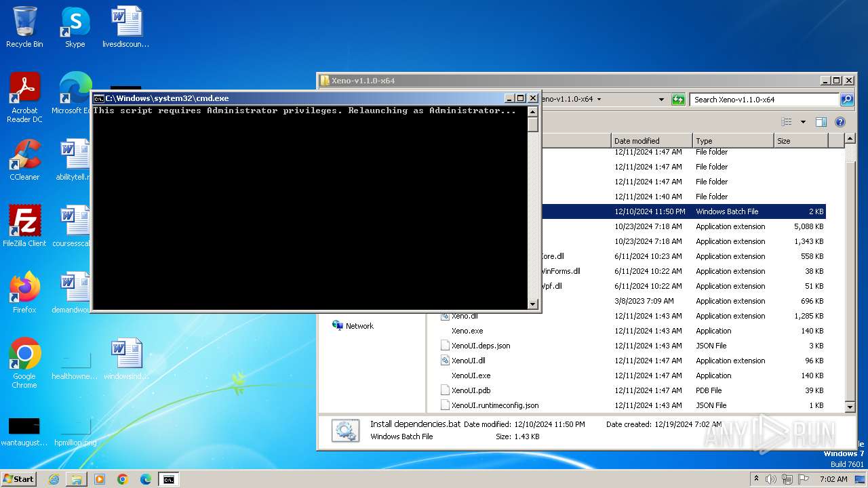Launch Microsoft Edge from the taskbar
This screenshot has width=868, height=488.
pyautogui.click(x=146, y=479)
